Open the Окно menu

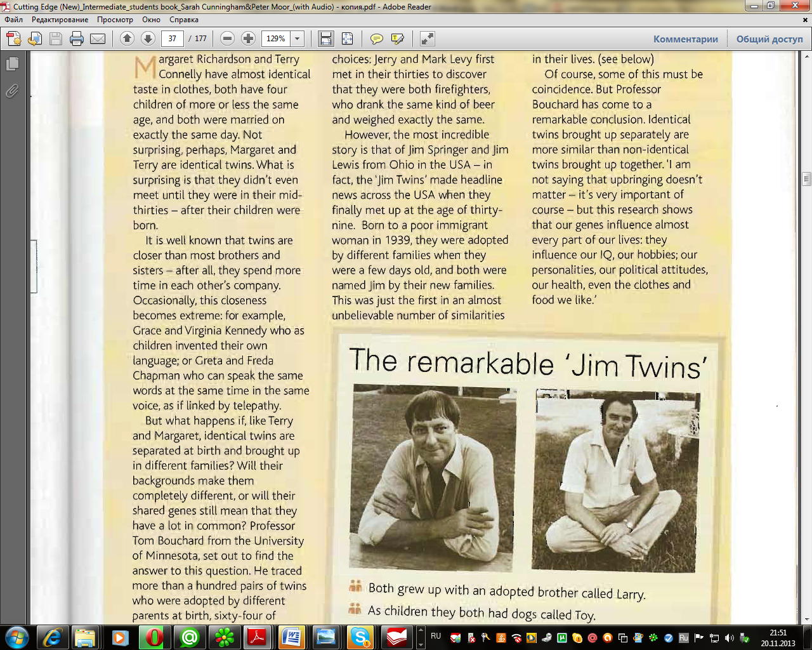(x=151, y=20)
